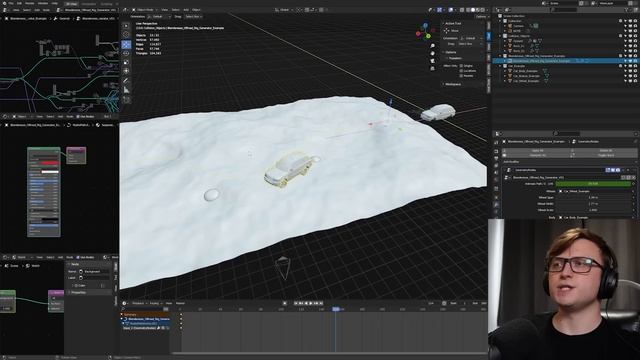Click the Delete All modifiers button

tap(605, 151)
